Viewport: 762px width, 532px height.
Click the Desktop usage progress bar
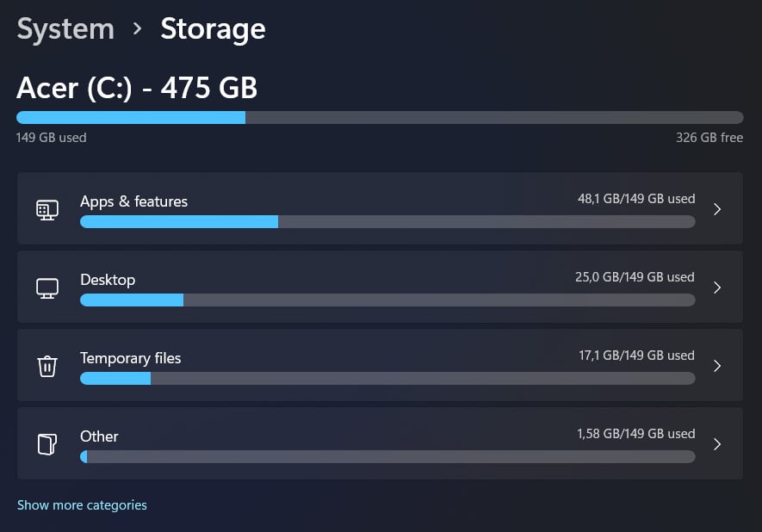(387, 300)
